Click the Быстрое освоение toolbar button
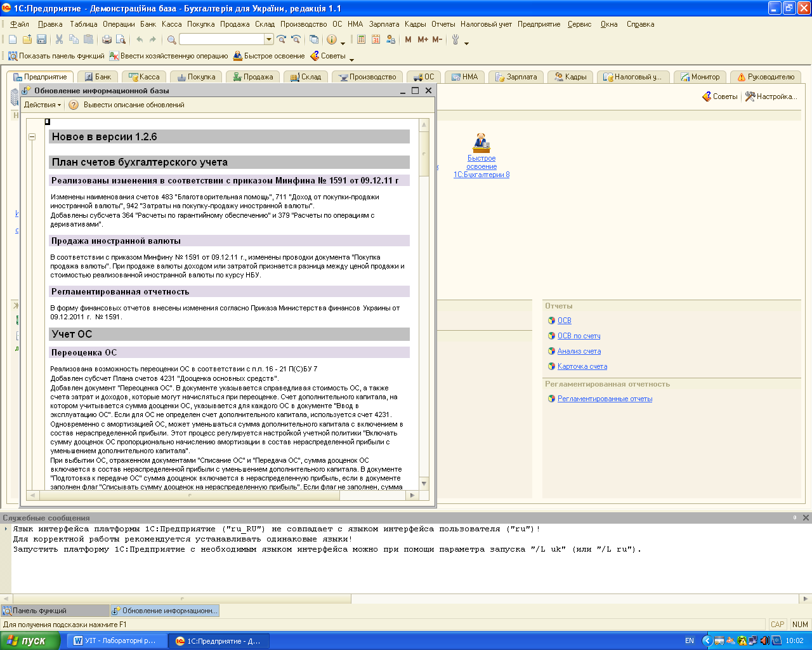812x650 pixels. coord(269,56)
